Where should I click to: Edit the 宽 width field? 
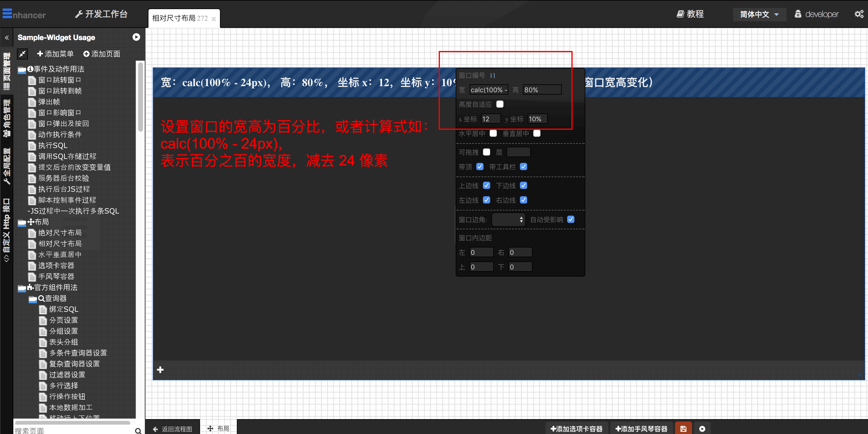click(x=489, y=90)
